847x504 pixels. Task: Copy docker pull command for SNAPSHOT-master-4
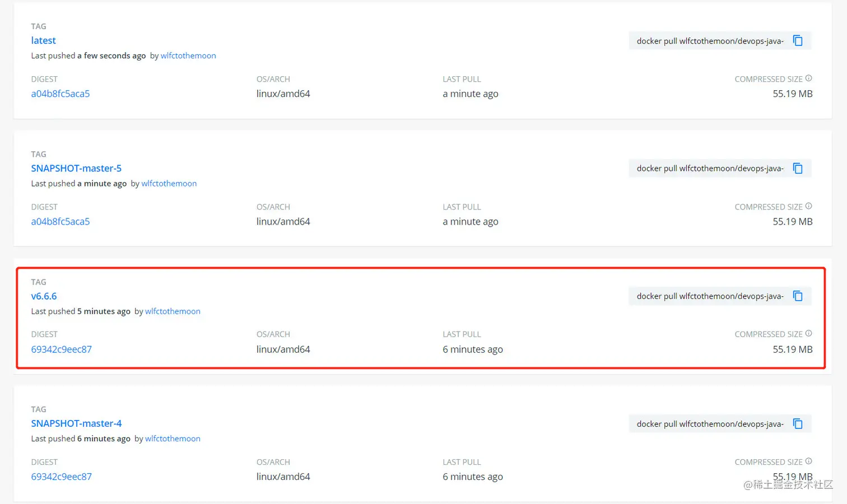click(798, 424)
